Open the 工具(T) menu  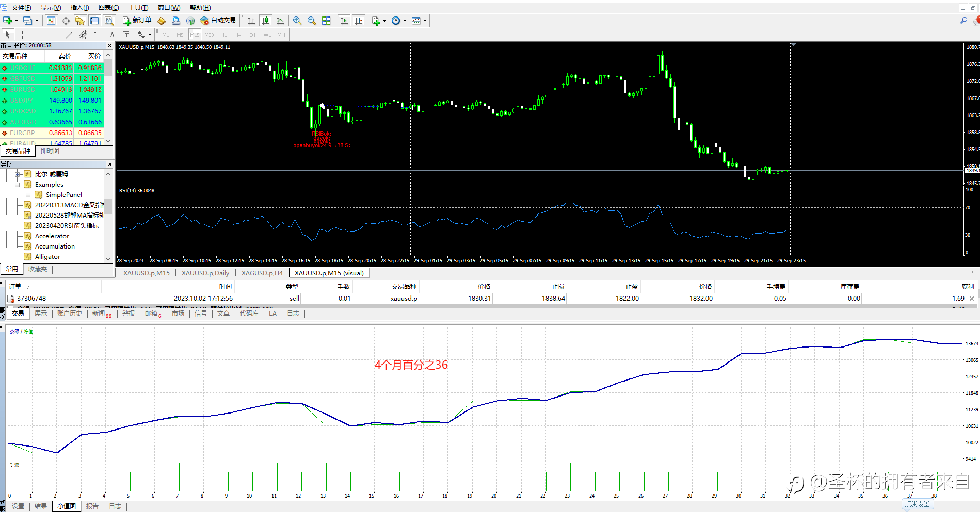(138, 7)
